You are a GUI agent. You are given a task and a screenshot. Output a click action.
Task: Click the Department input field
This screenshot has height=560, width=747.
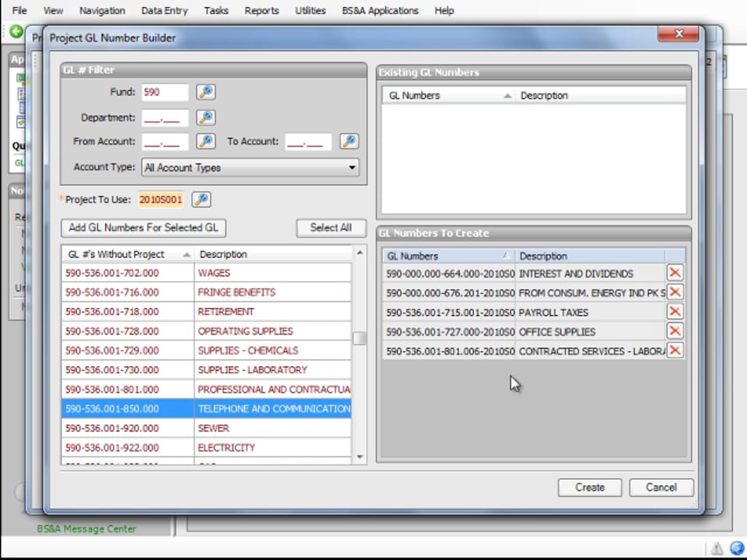click(165, 117)
